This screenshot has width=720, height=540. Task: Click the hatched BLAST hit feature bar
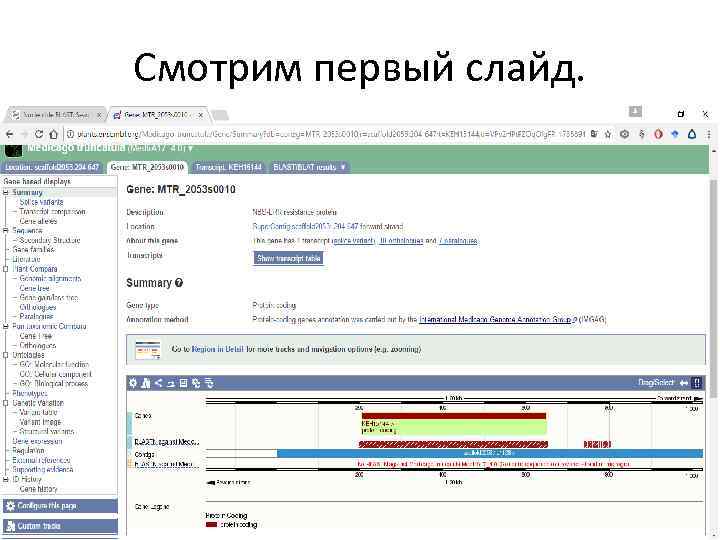pos(453,444)
